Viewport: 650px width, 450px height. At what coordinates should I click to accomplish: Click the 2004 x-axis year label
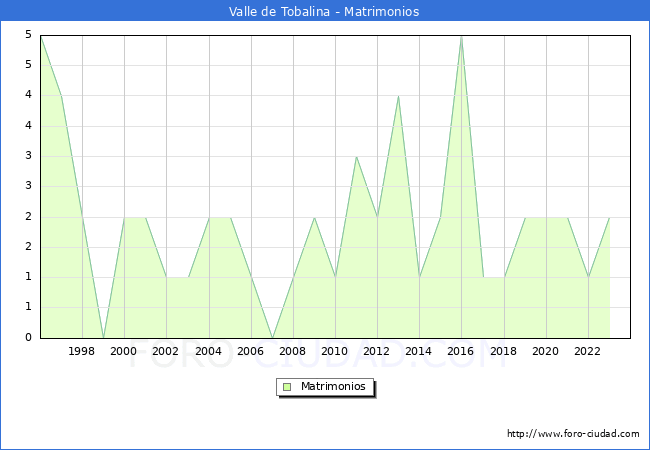208,351
